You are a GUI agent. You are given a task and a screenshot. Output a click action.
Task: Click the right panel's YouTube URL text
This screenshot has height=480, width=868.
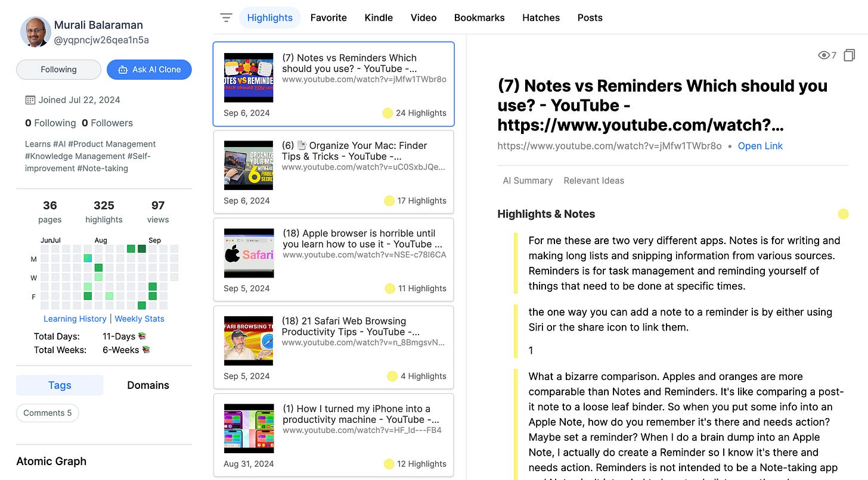[x=609, y=146]
